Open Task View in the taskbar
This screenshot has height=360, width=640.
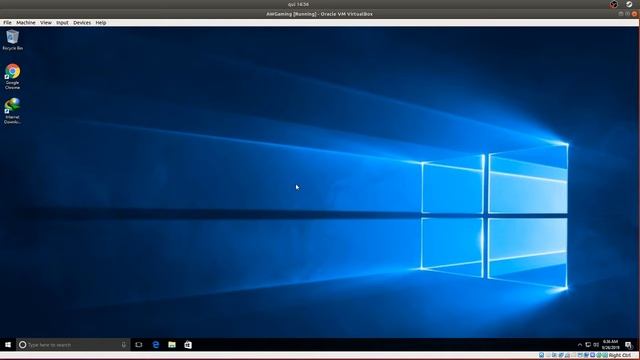pos(139,345)
